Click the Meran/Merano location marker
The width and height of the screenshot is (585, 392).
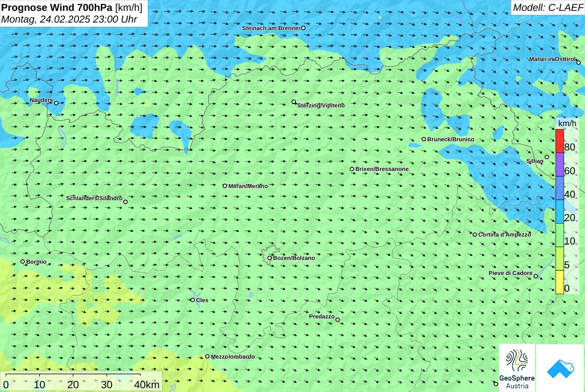point(225,186)
